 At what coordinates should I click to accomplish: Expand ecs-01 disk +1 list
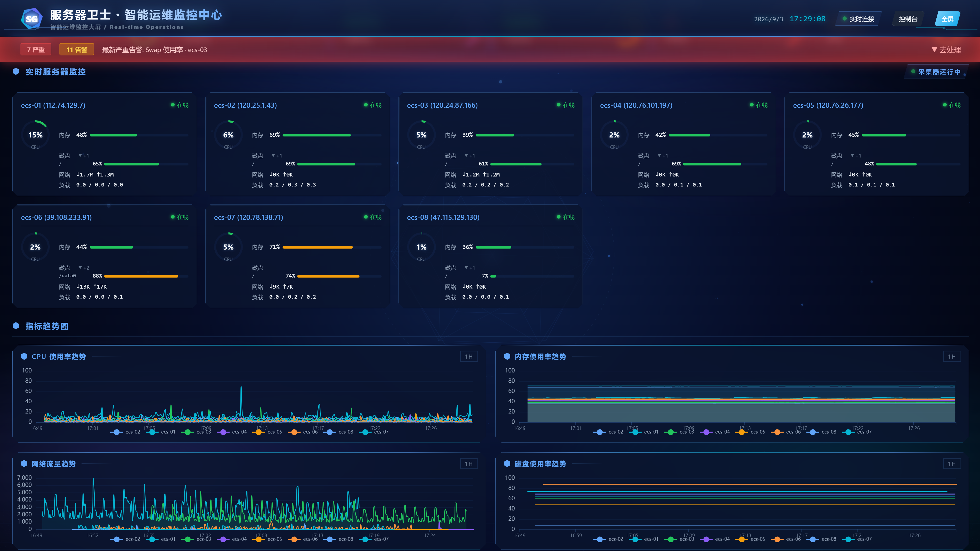(x=84, y=156)
